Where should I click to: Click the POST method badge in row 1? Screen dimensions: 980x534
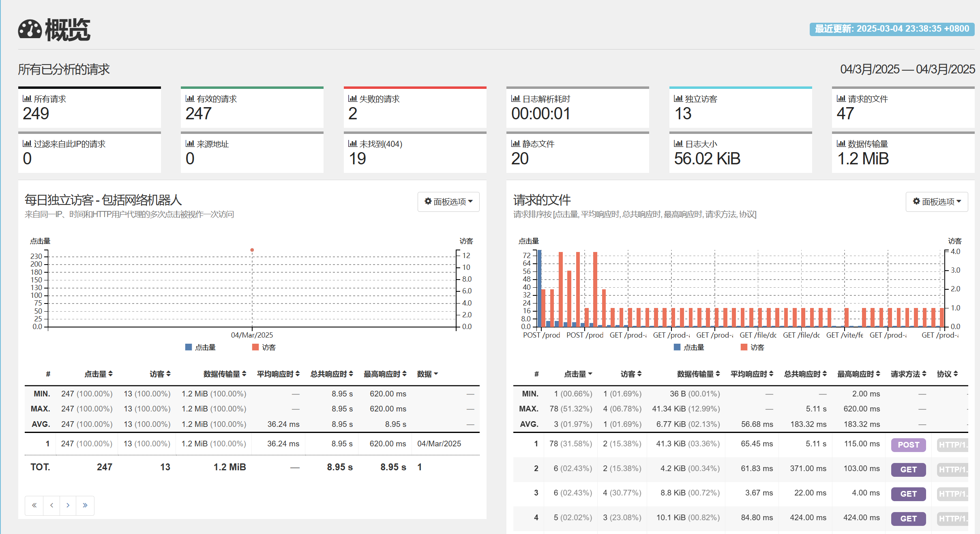908,445
